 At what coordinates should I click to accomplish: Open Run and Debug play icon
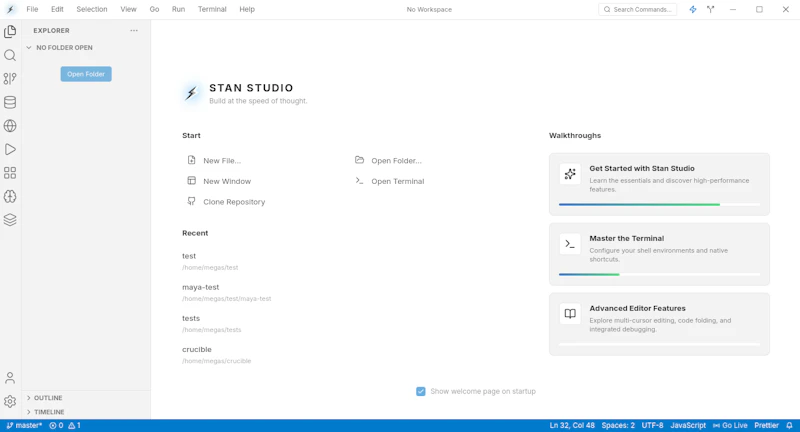(10, 149)
